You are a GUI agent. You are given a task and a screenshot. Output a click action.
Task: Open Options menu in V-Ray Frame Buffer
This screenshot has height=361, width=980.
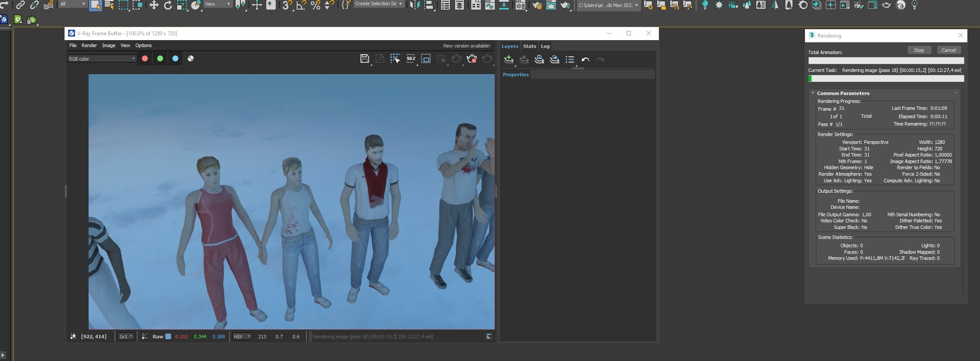(144, 45)
